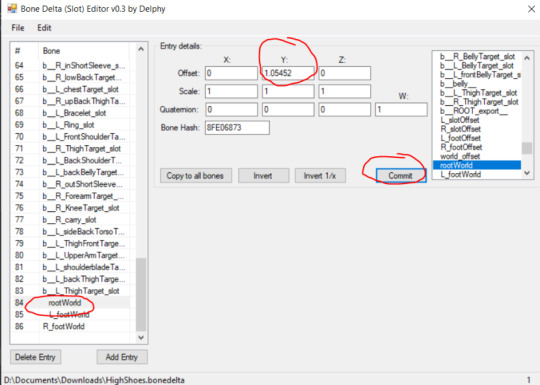Click the Quaternion Z input field
Image resolution: width=540 pixels, height=385 pixels.
pos(345,110)
